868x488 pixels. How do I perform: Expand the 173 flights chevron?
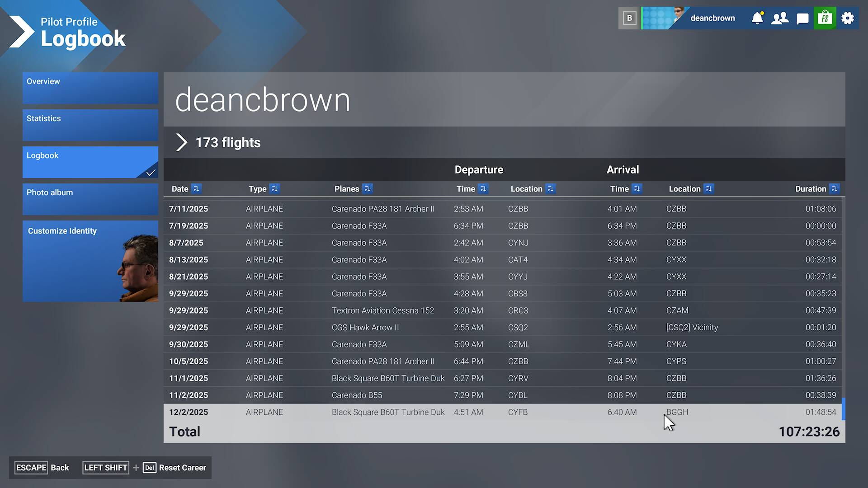(x=181, y=142)
